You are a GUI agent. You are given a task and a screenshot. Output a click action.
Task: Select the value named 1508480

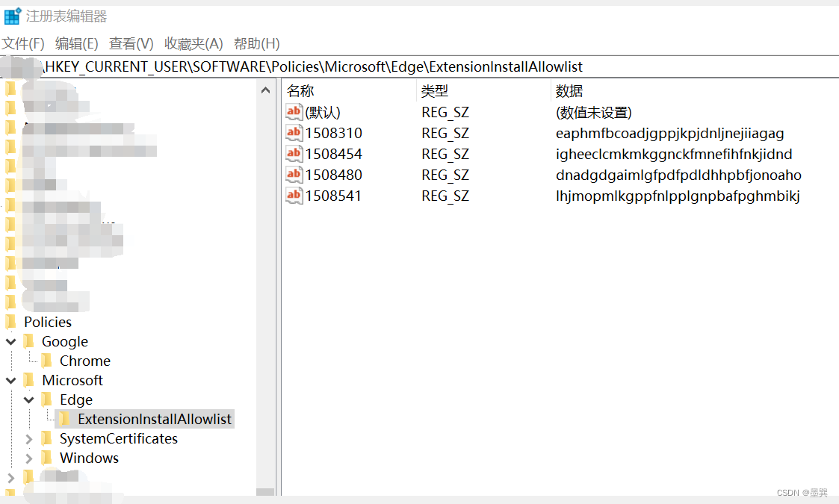[x=333, y=175]
